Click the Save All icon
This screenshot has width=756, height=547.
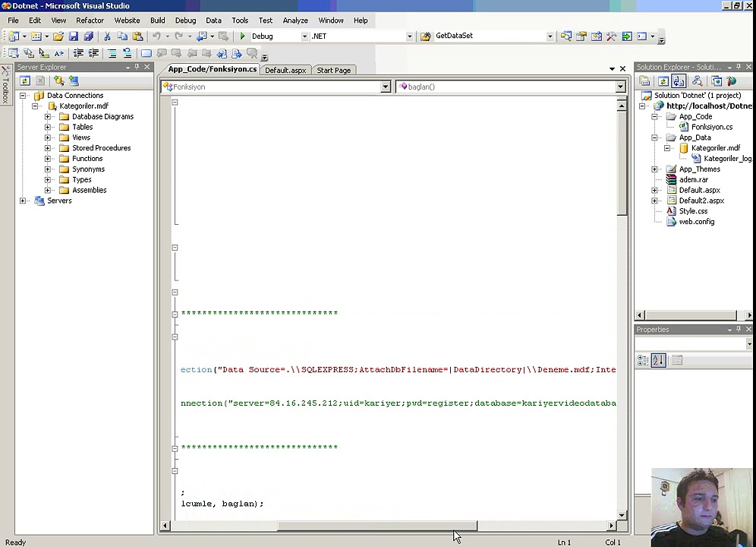[x=88, y=36]
